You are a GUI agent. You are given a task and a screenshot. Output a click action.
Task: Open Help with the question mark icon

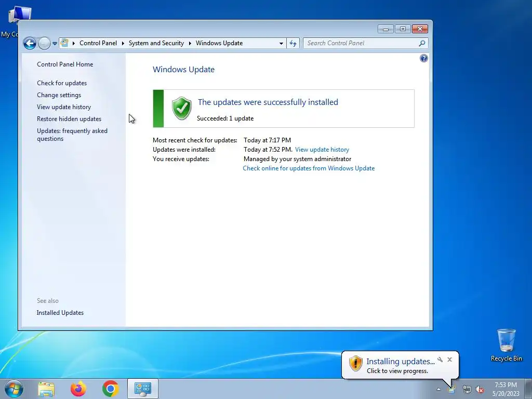click(424, 58)
